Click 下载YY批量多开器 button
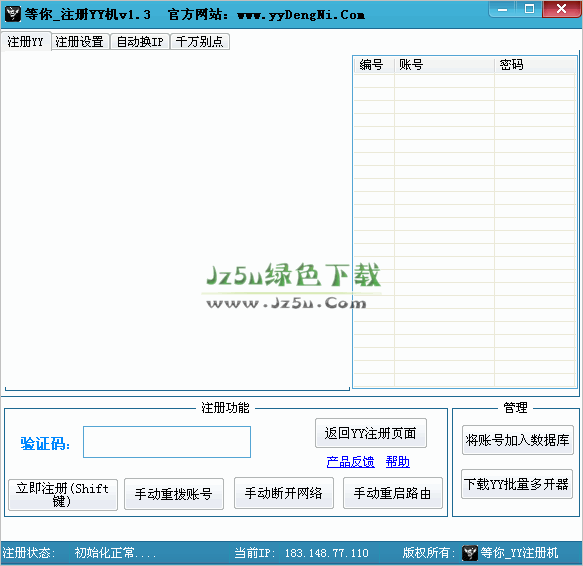This screenshot has width=583, height=566. 516,484
